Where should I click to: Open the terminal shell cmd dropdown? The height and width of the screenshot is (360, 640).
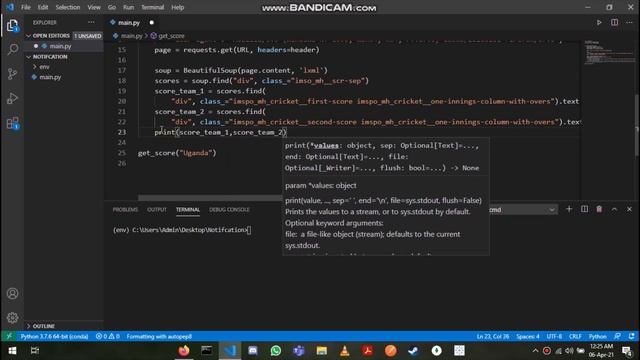click(x=523, y=209)
